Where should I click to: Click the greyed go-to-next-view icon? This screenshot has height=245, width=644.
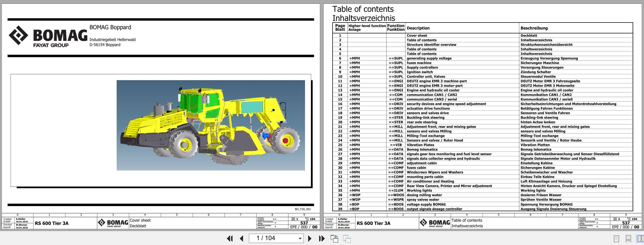pos(347,239)
